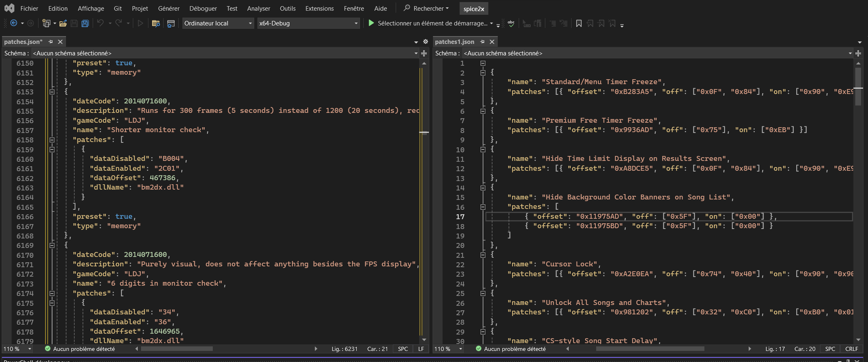
Task: Click the uncomment selected lines icon
Action: [564, 23]
